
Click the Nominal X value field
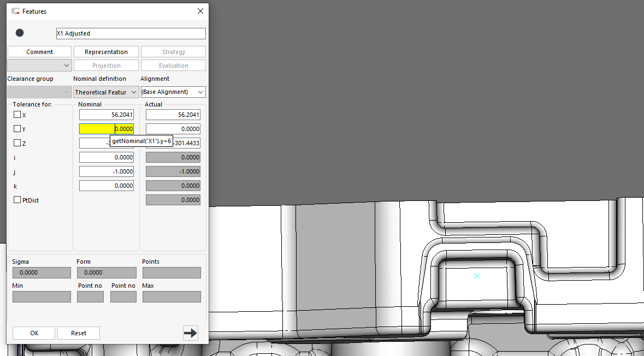[107, 115]
